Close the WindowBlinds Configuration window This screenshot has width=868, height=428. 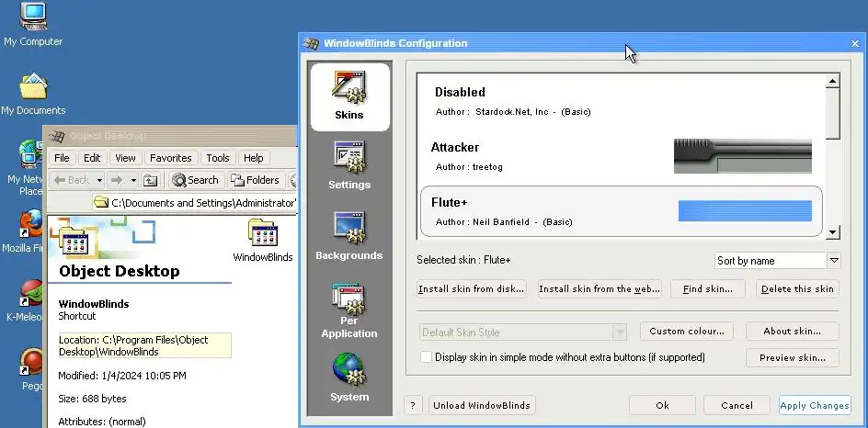click(855, 43)
